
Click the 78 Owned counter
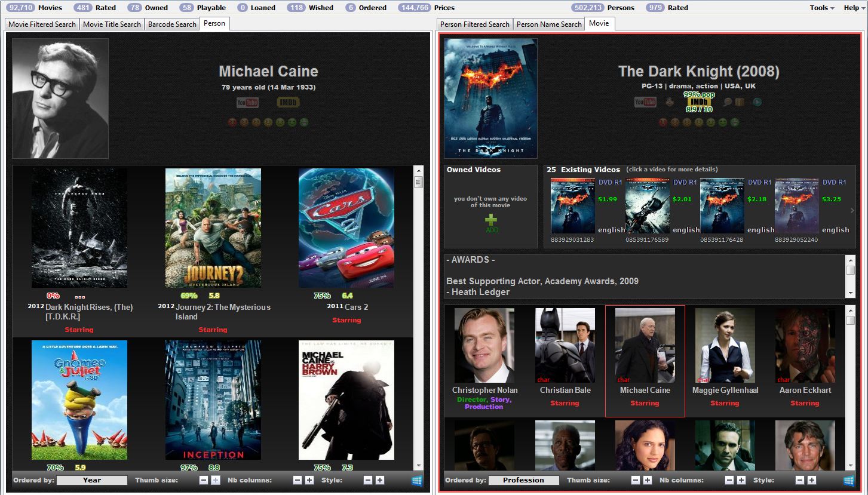[148, 8]
